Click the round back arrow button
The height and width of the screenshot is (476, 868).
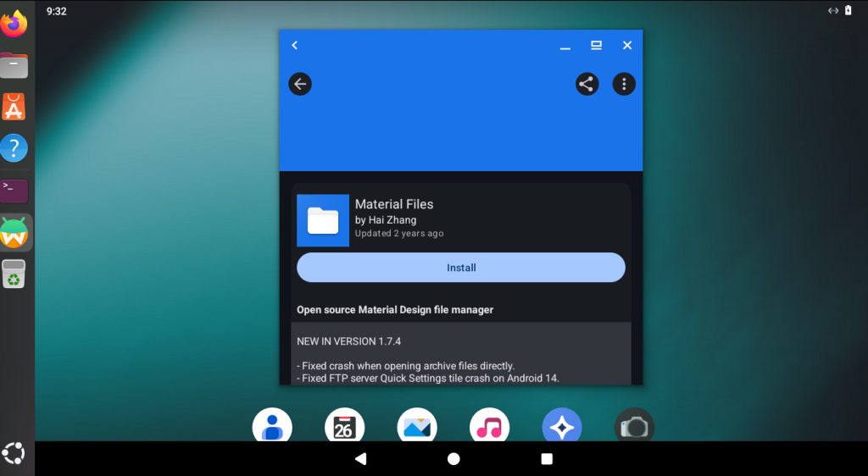pos(300,84)
